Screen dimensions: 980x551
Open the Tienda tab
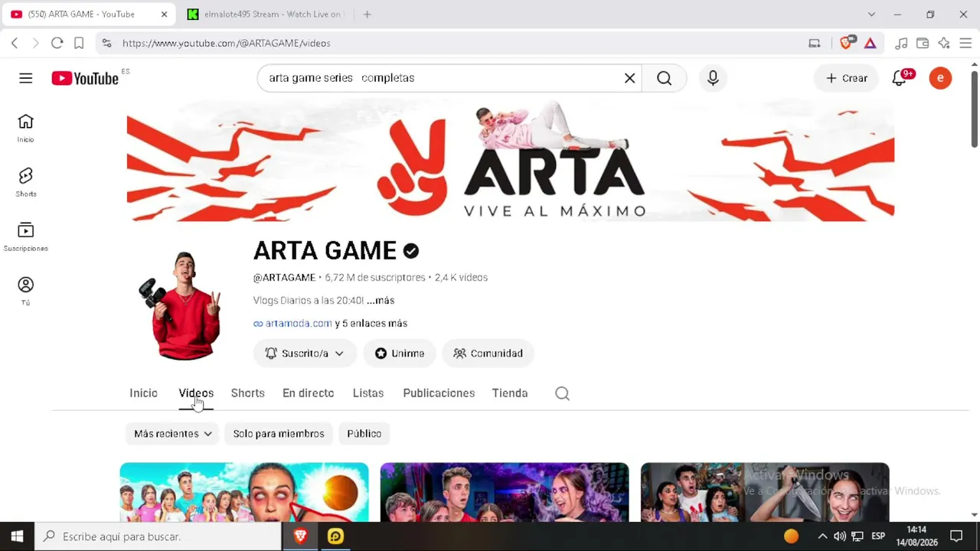(510, 393)
